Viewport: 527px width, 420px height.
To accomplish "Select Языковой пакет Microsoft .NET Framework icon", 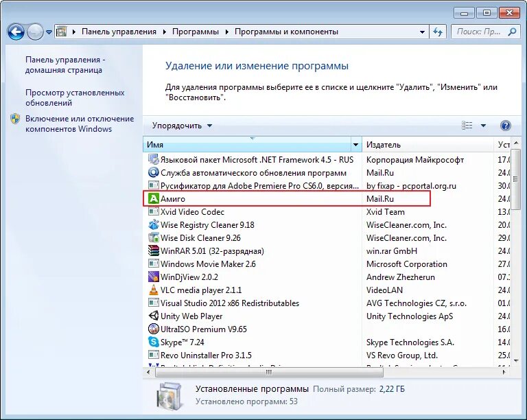I will tap(153, 159).
